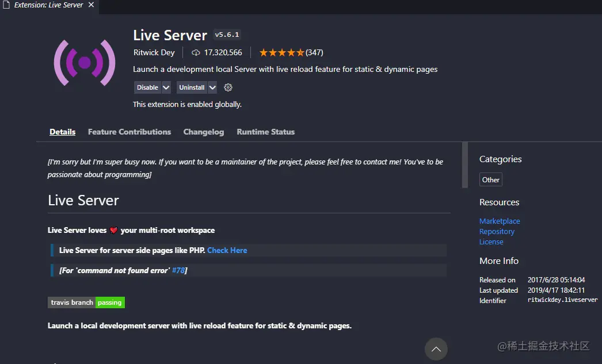Open the Runtime Status tab
The height and width of the screenshot is (364, 602).
[x=266, y=132]
